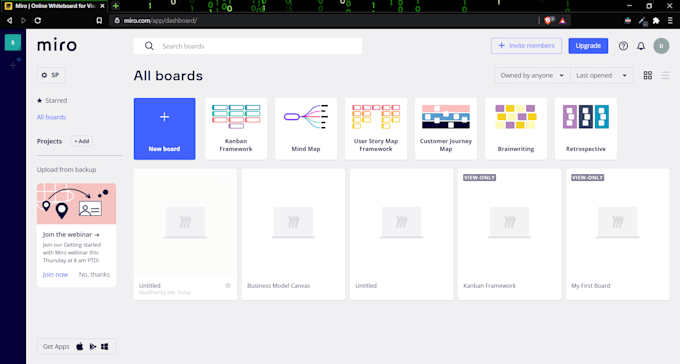Open notifications bell
The image size is (680, 364).
click(641, 46)
